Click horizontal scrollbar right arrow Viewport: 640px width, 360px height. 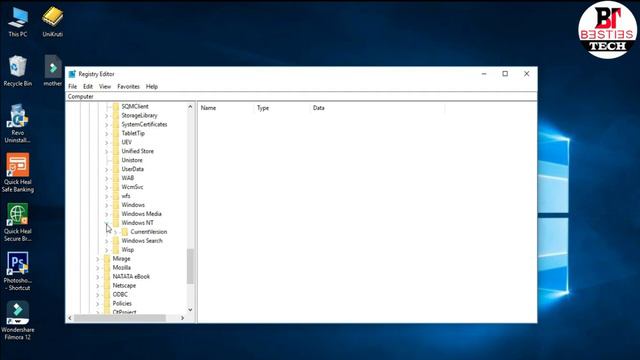182,318
